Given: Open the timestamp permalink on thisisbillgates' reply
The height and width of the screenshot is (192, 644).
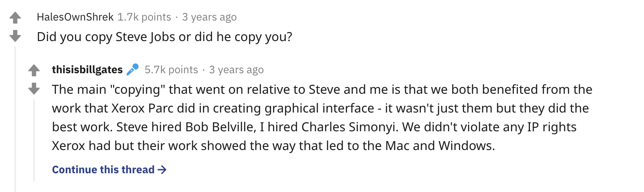Looking at the screenshot, I should pos(236,70).
